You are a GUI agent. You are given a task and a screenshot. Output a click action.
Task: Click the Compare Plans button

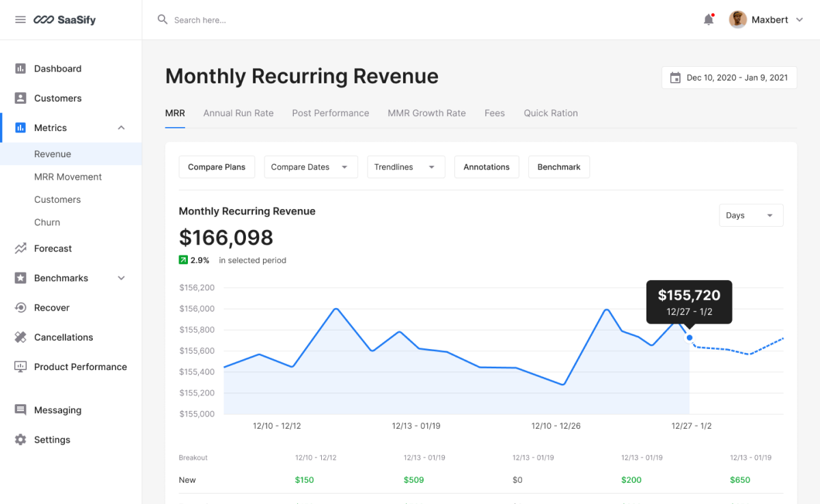(217, 167)
